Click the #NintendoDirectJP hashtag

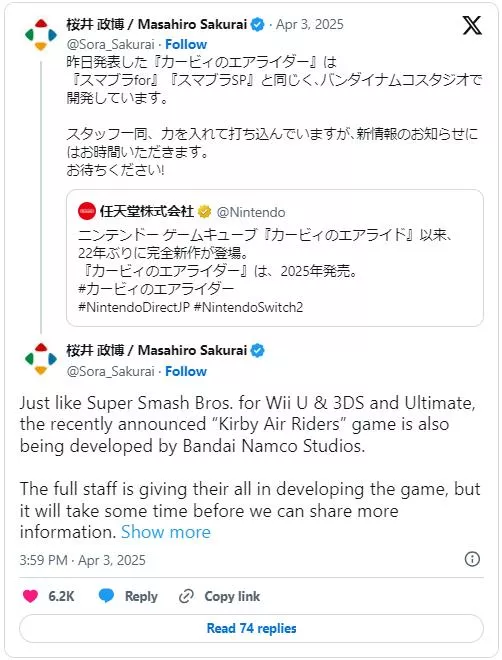134,307
